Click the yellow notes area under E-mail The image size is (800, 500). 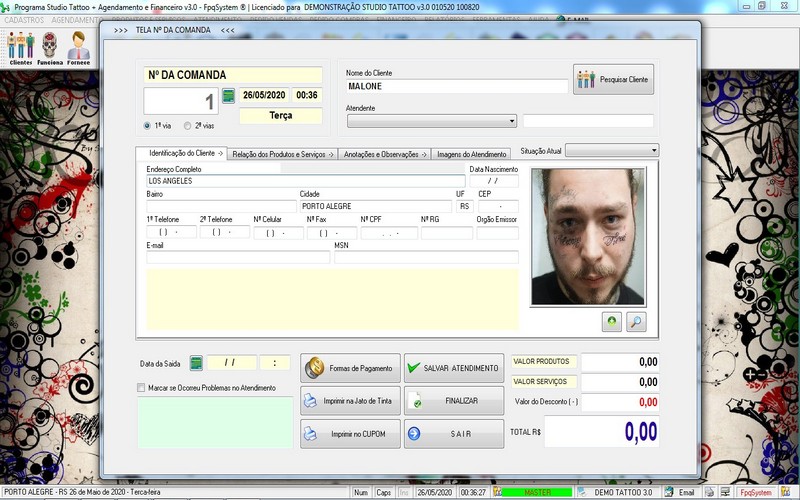click(x=332, y=299)
